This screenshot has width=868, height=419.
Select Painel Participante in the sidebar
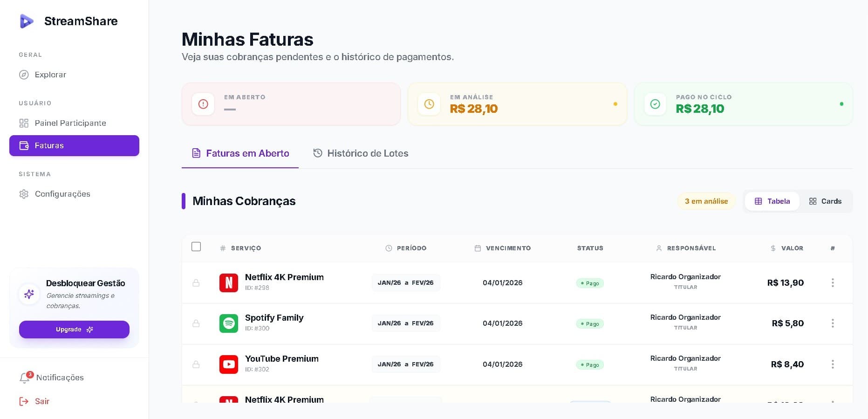(x=70, y=123)
